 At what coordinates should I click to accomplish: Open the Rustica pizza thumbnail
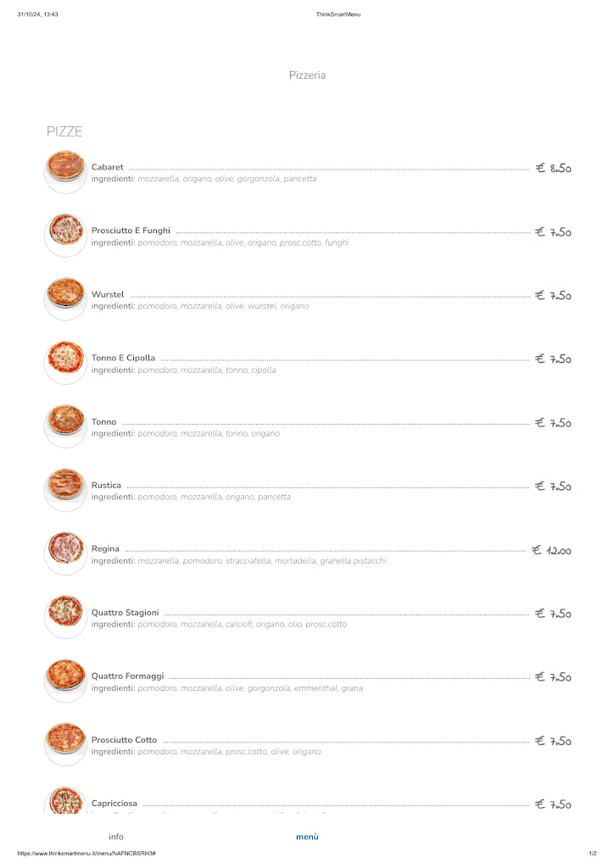tap(65, 484)
